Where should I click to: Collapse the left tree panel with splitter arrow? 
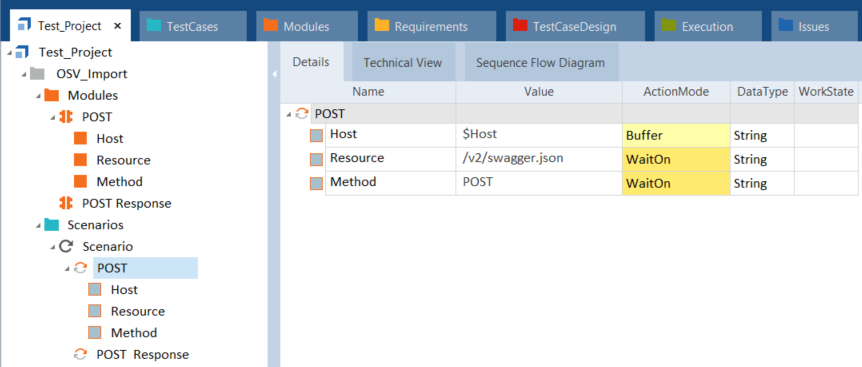(274, 75)
